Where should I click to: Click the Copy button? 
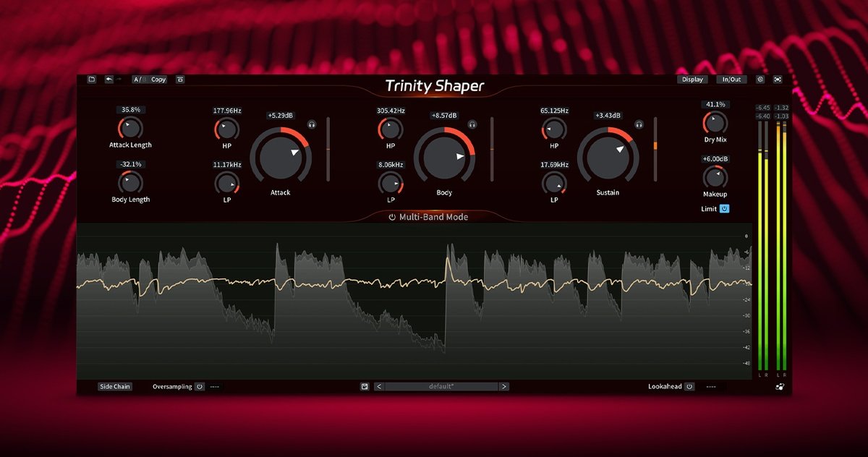pos(158,80)
